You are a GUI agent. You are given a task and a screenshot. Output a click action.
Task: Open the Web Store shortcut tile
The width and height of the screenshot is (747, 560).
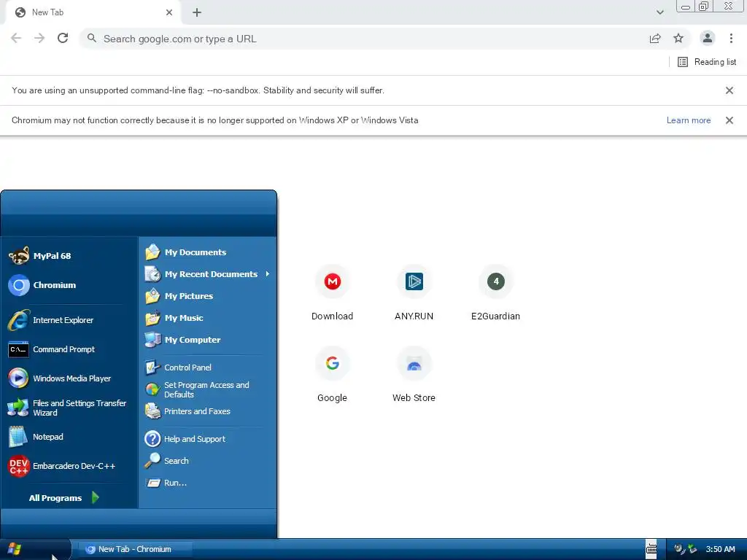coord(414,374)
